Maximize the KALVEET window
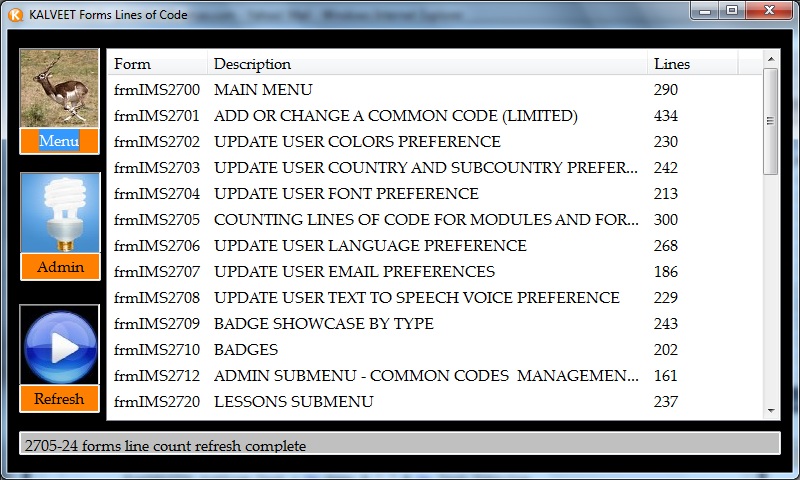 (732, 11)
